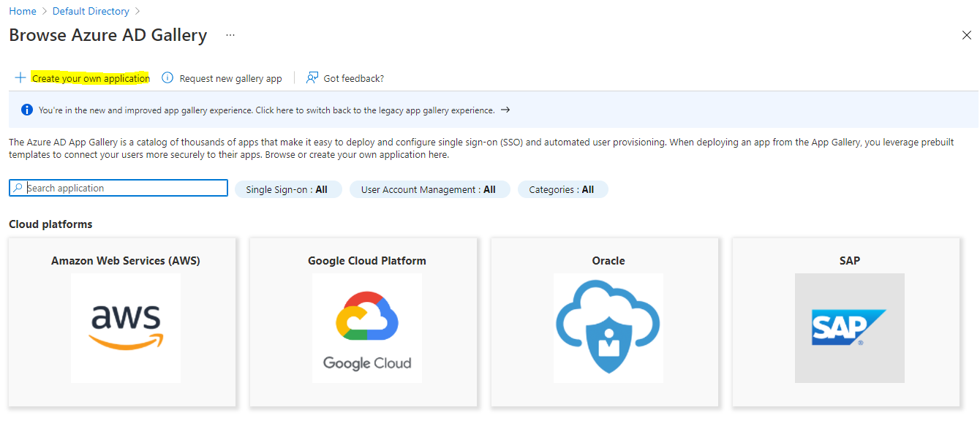This screenshot has width=980, height=429.
Task: Go to Home breadcrumb
Action: (x=23, y=11)
